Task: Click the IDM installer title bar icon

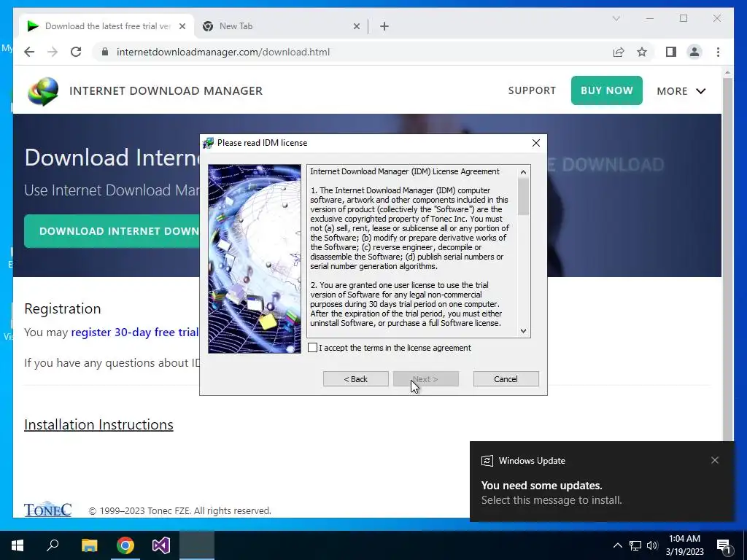Action: (208, 143)
